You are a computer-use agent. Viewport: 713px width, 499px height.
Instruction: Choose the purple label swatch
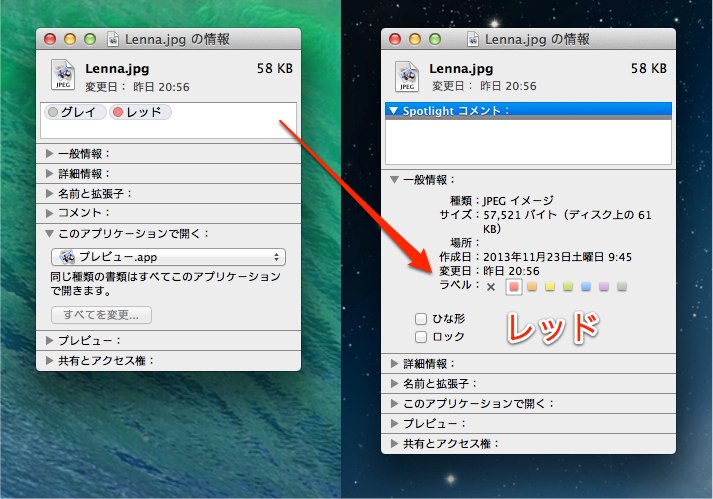pyautogui.click(x=604, y=287)
